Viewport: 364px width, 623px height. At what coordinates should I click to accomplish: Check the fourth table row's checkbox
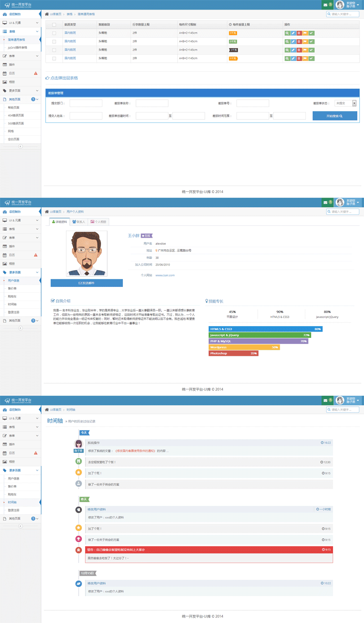tap(54, 58)
